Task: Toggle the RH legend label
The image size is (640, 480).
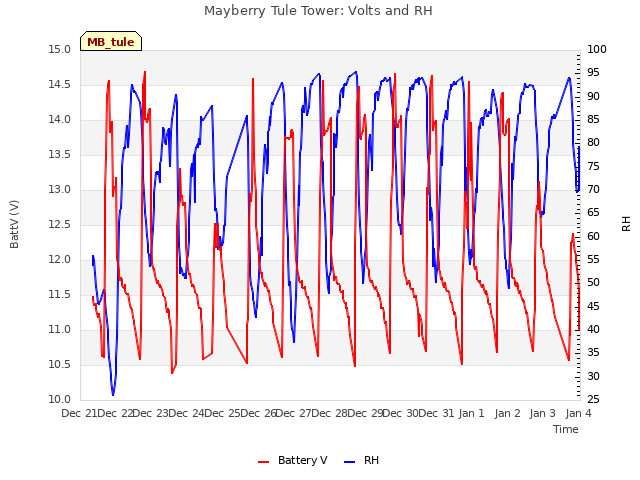Action: coord(371,460)
